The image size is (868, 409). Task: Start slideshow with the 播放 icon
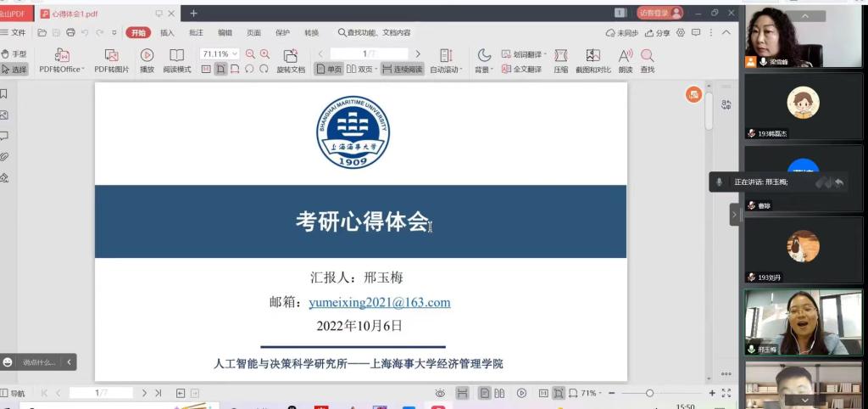point(147,55)
